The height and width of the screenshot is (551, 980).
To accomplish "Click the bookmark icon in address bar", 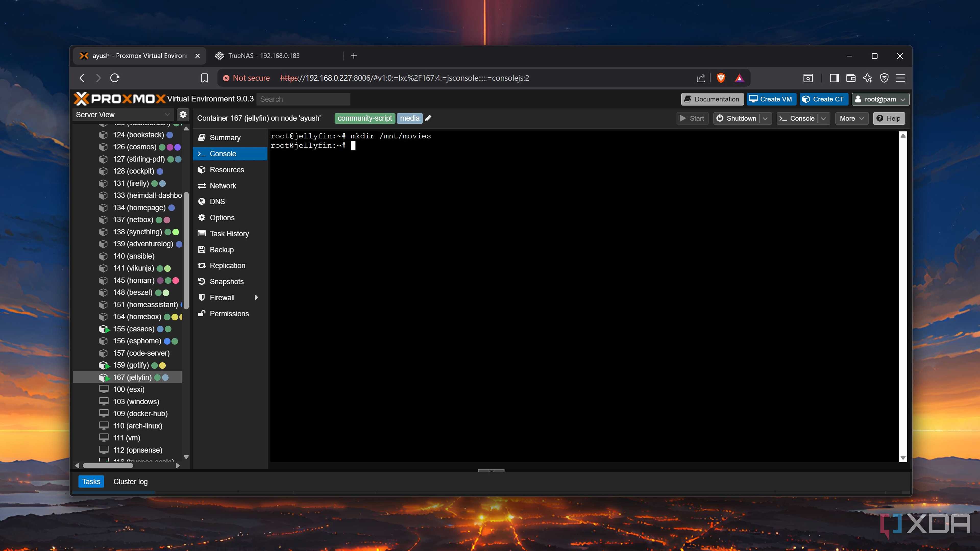I will (x=204, y=78).
